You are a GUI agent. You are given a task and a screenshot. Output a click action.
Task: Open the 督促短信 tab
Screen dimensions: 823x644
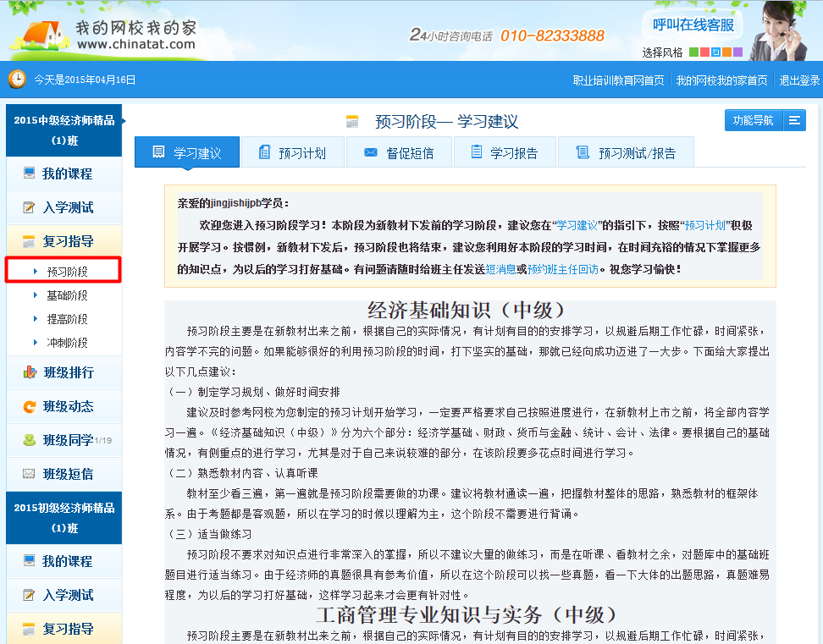point(399,153)
